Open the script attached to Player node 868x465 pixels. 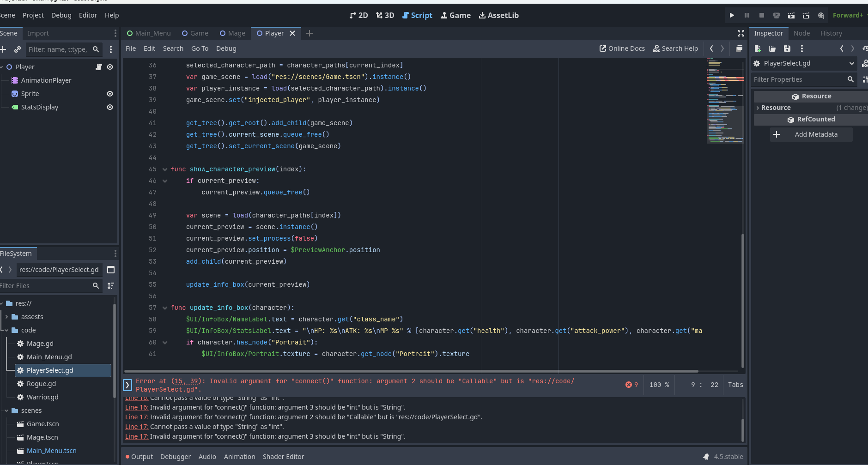coord(98,67)
